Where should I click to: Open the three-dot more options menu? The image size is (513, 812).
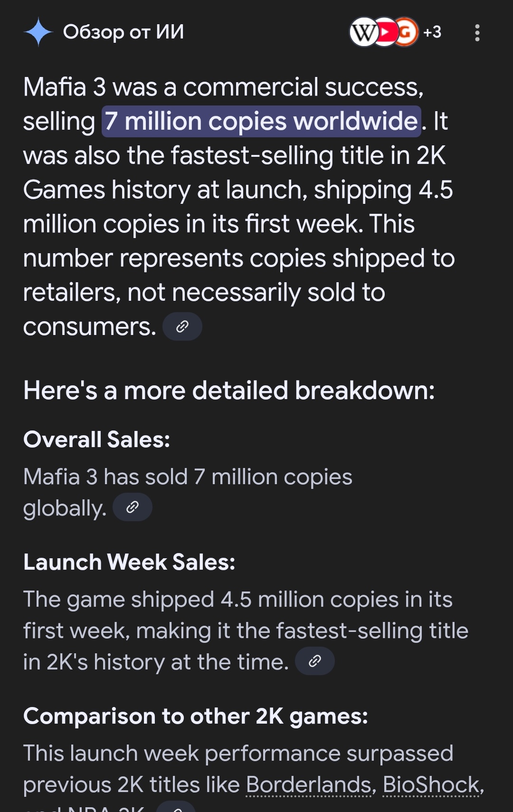(x=477, y=33)
